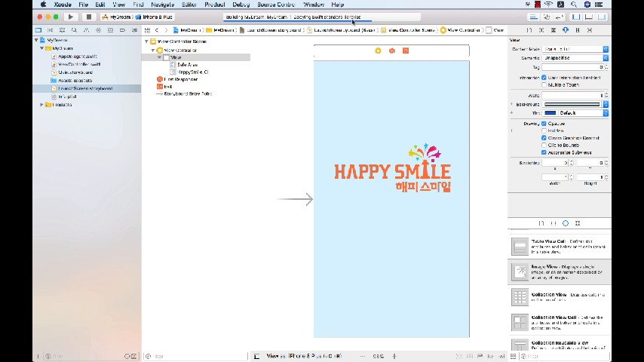Switch to the Version editor
Screen dimensions: 644x362
tap(559, 17)
